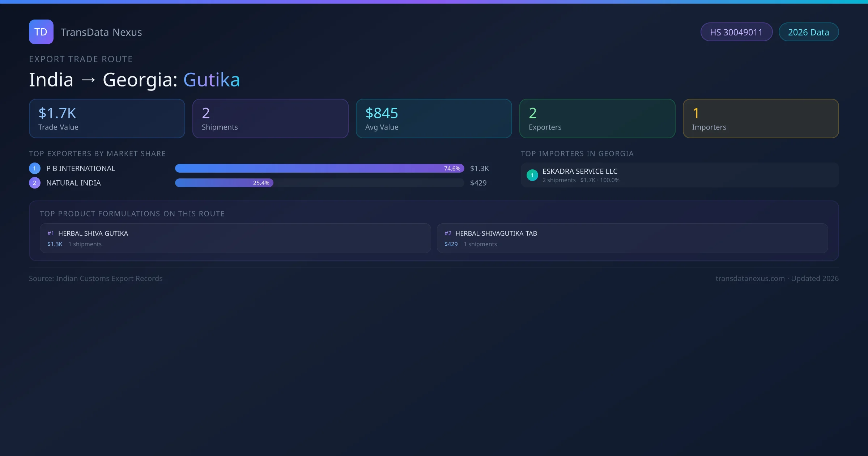Click the #1 rank marker on HERBAL SHIVA GUTIKA

tap(51, 233)
